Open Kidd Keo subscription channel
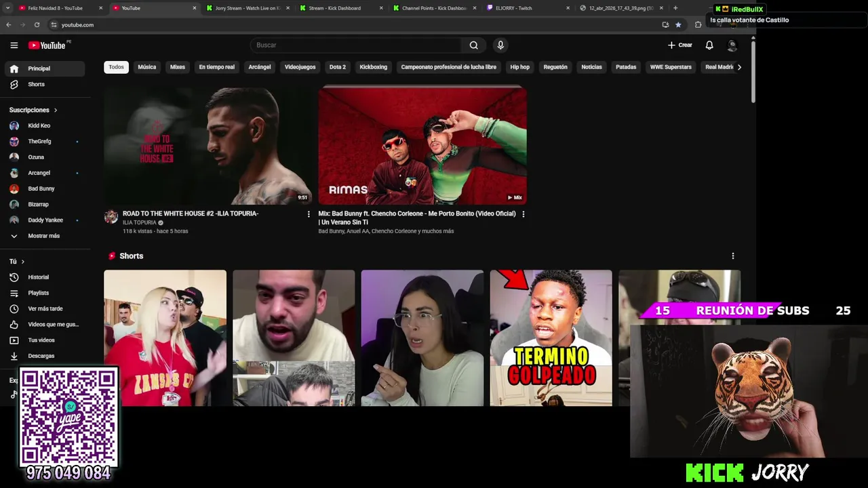This screenshot has height=488, width=868. [45, 125]
